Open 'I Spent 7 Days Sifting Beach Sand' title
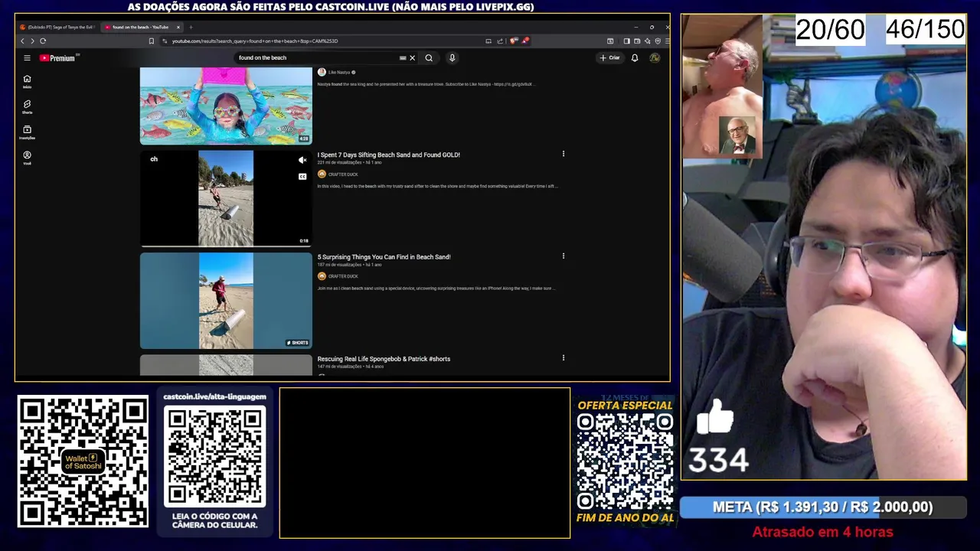Image resolution: width=980 pixels, height=551 pixels. click(389, 155)
